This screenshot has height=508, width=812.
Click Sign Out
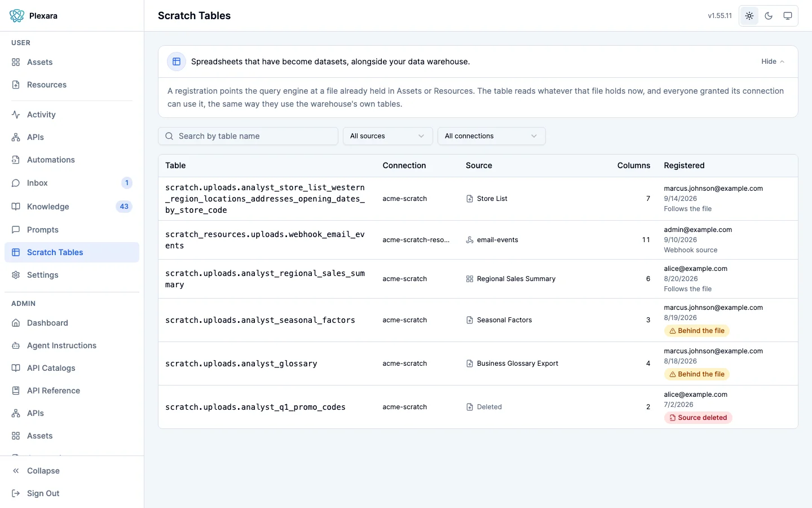[x=72, y=493]
